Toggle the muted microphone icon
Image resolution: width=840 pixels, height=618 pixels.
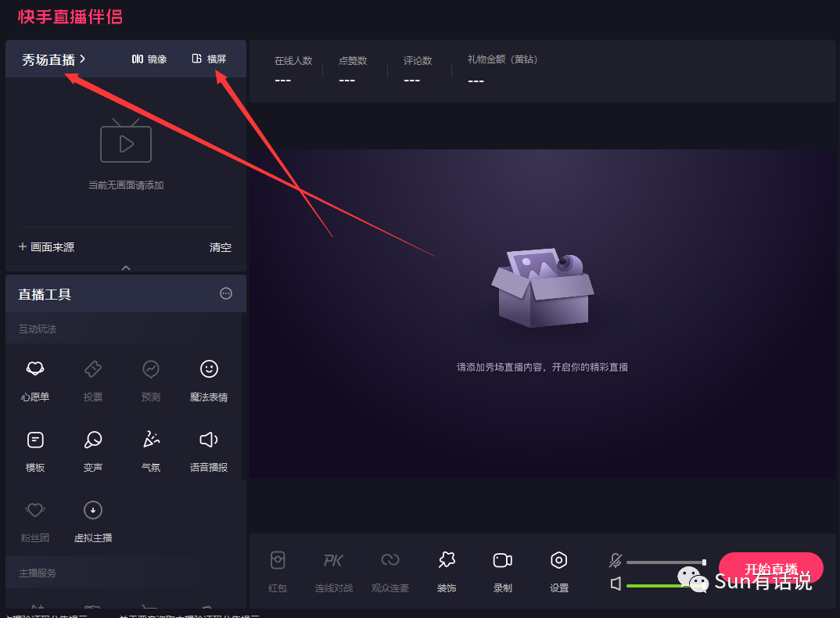tap(616, 561)
